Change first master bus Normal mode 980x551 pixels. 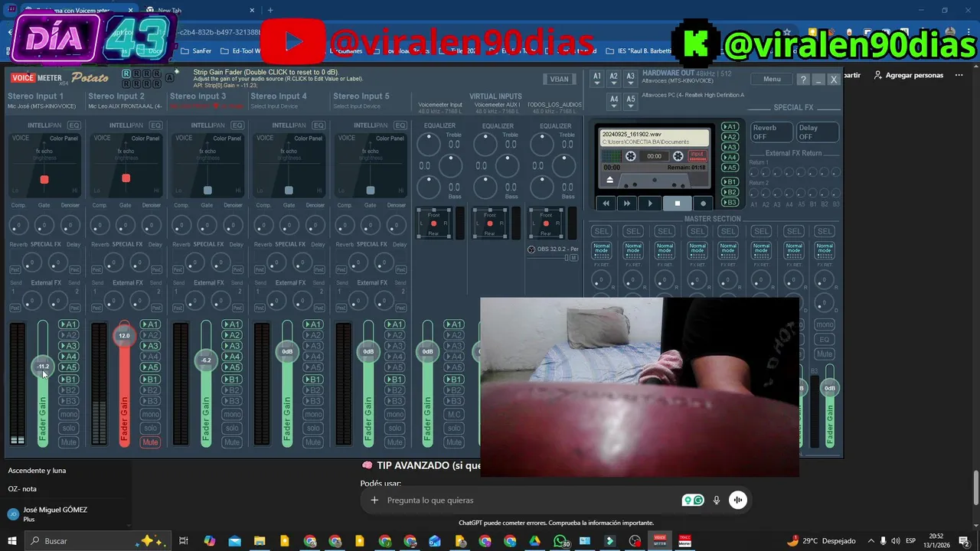tap(602, 250)
